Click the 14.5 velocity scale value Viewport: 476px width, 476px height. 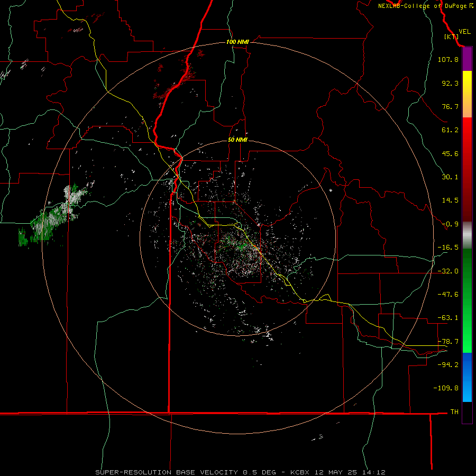[x=450, y=200]
